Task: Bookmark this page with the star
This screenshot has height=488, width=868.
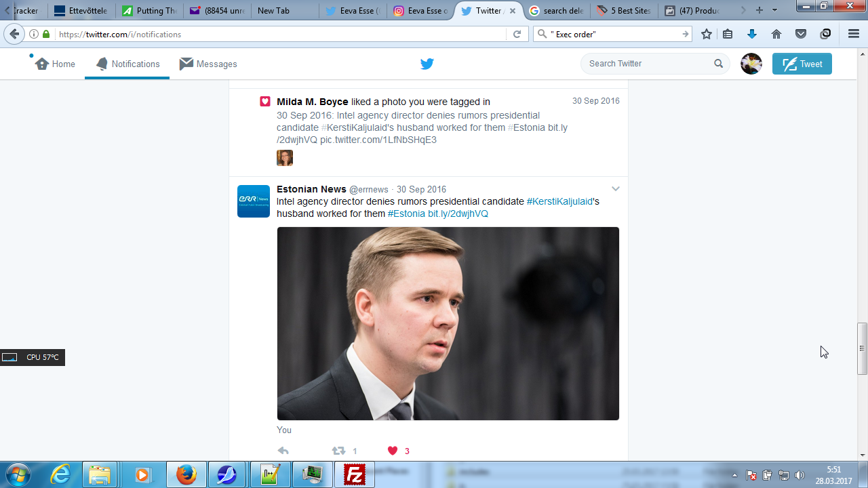Action: pyautogui.click(x=707, y=34)
